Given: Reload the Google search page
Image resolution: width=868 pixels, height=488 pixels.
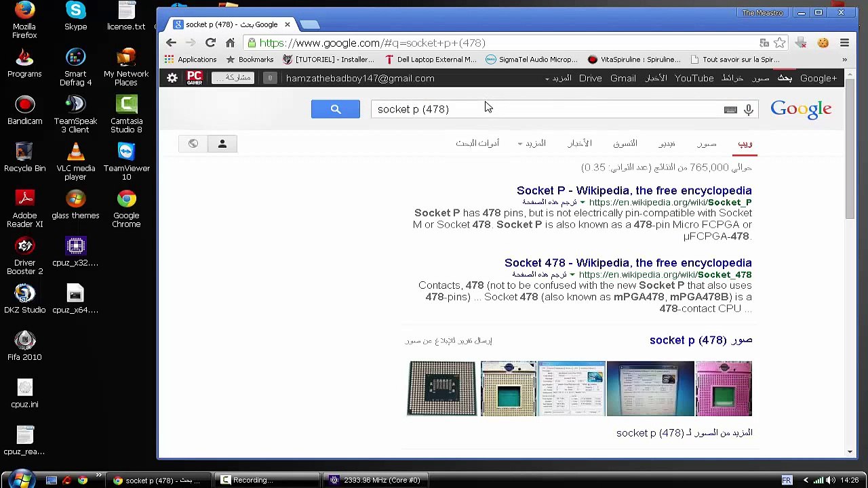Looking at the screenshot, I should point(210,43).
